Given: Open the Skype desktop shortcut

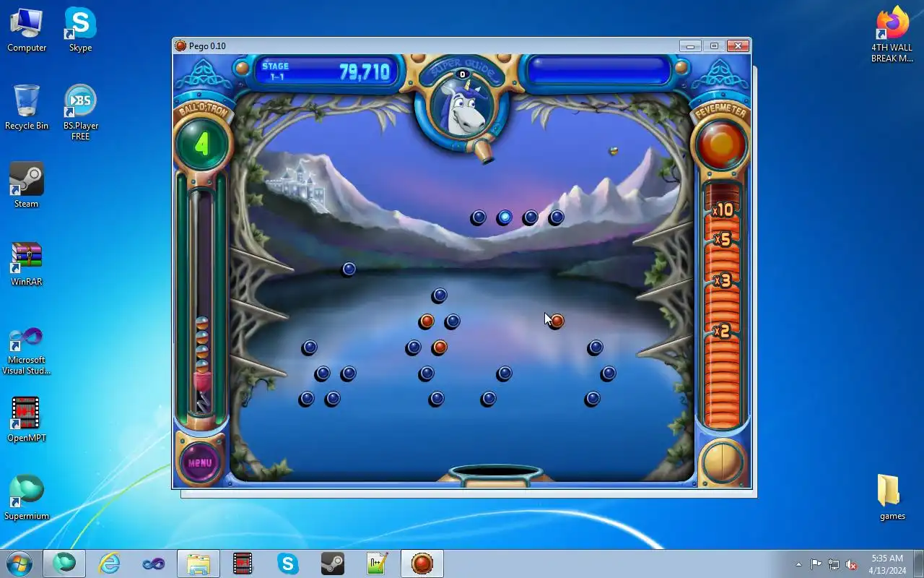Looking at the screenshot, I should pyautogui.click(x=80, y=30).
